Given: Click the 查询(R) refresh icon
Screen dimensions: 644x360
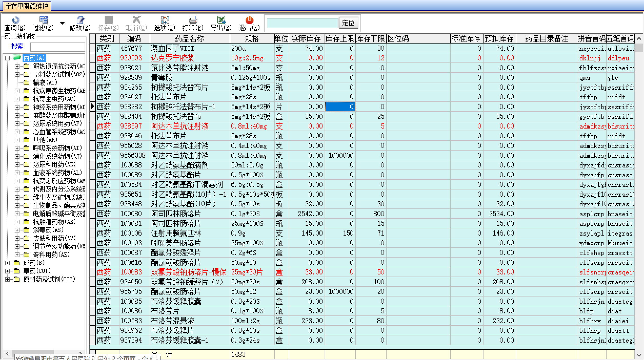Looking at the screenshot, I should click(x=15, y=20).
